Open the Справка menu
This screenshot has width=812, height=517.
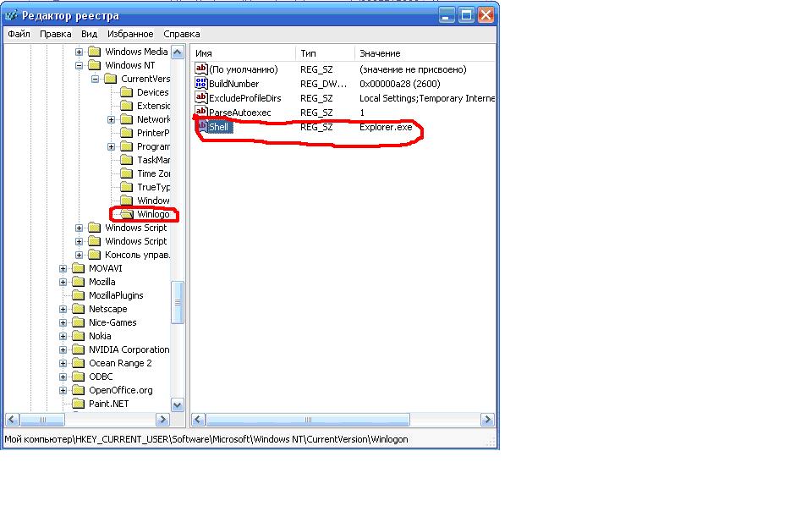[x=182, y=34]
